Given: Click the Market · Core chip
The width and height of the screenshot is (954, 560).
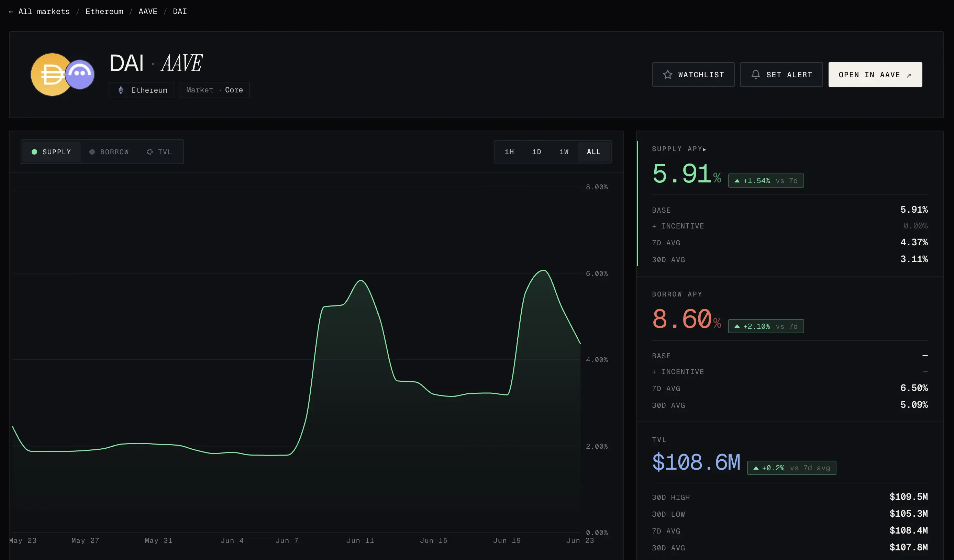Looking at the screenshot, I should (x=215, y=90).
